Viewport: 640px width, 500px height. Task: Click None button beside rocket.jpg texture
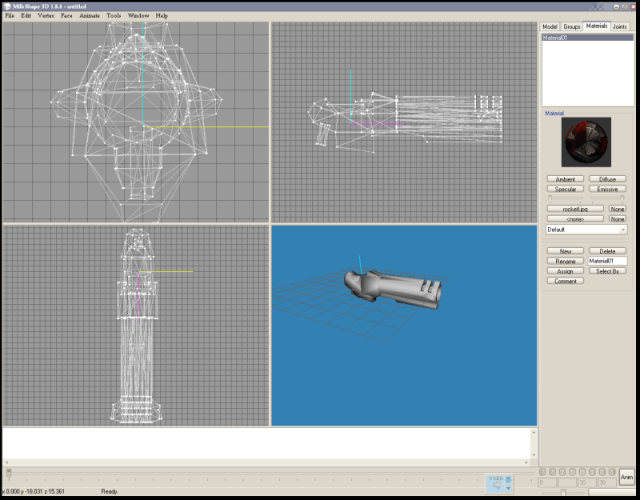[x=618, y=209]
